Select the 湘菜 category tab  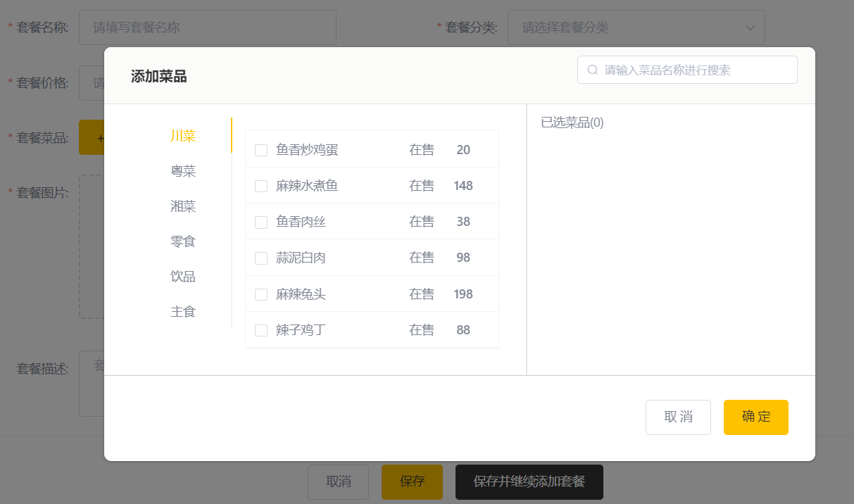coord(183,206)
